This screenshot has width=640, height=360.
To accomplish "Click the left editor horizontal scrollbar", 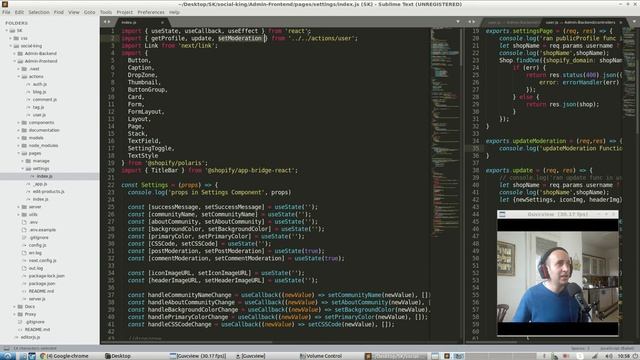I will tap(186, 342).
